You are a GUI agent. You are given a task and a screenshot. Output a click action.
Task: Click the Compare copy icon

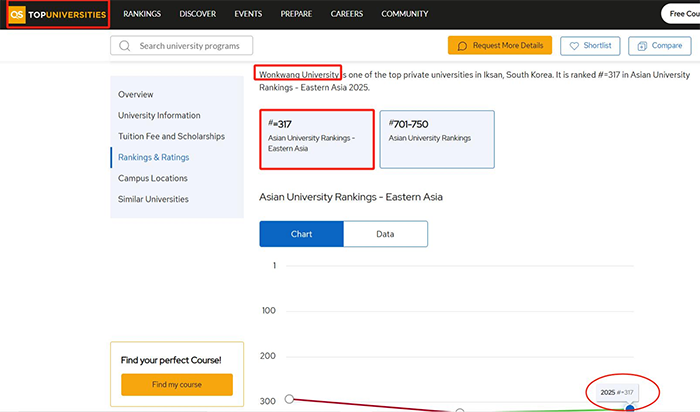[642, 46]
